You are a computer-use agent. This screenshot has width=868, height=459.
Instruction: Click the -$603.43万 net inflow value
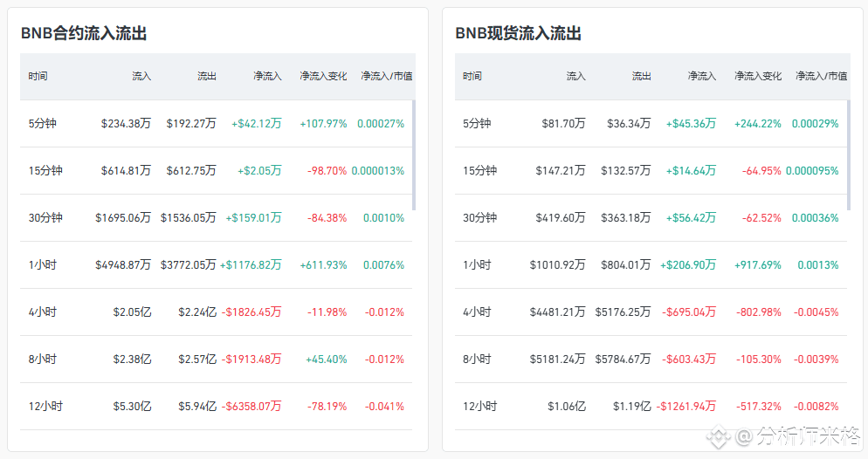point(689,360)
